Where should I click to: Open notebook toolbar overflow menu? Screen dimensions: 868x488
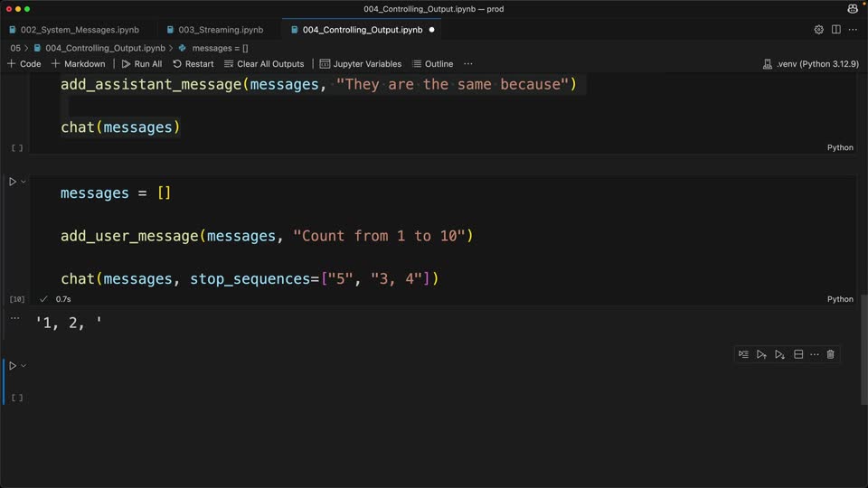468,63
